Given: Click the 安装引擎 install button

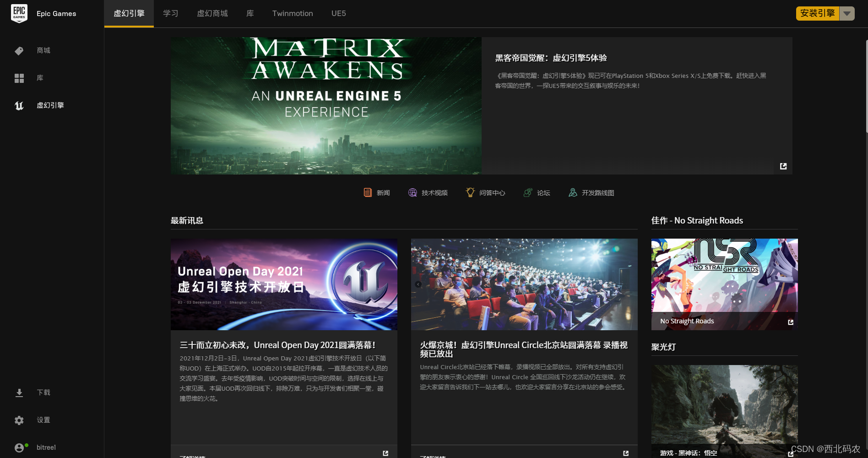Looking at the screenshot, I should tap(818, 13).
